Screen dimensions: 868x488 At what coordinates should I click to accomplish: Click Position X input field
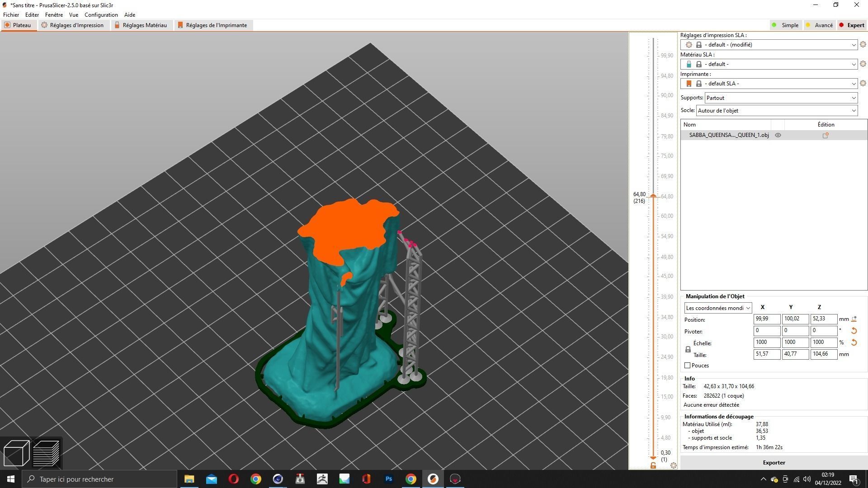[767, 319]
